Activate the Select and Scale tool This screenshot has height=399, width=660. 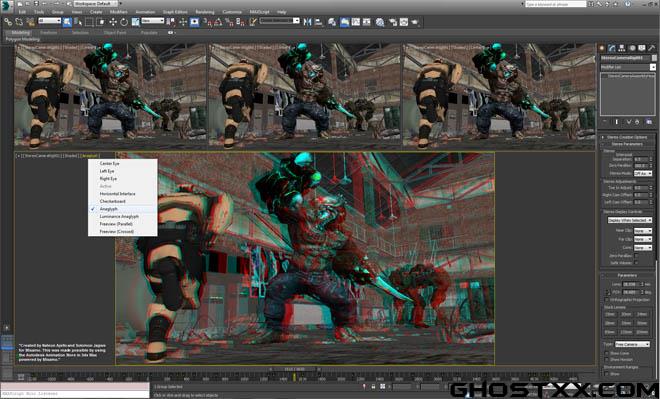coord(136,22)
